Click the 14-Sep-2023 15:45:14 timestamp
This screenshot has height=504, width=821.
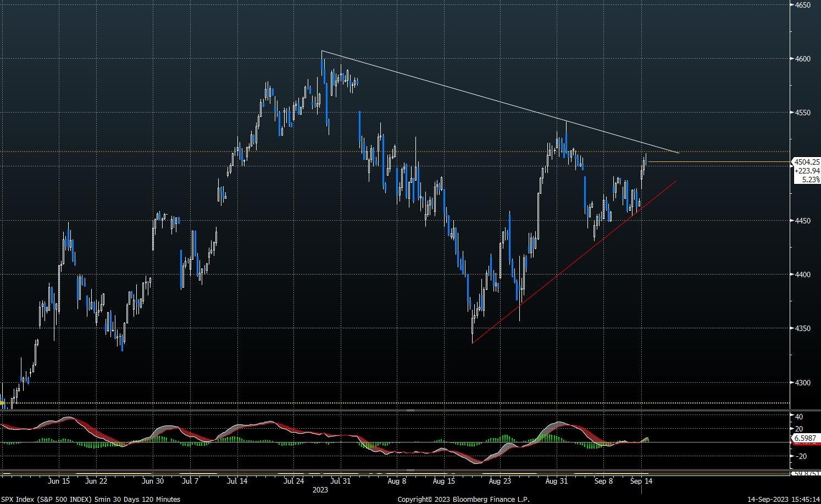click(x=783, y=499)
